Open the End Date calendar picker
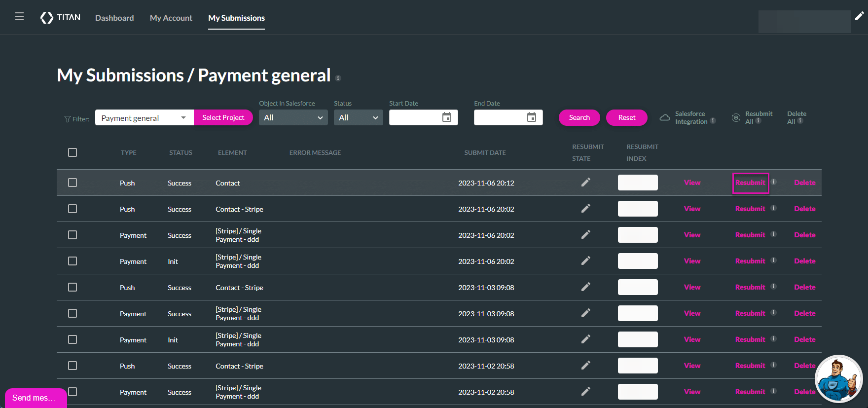This screenshot has width=868, height=408. (x=532, y=117)
